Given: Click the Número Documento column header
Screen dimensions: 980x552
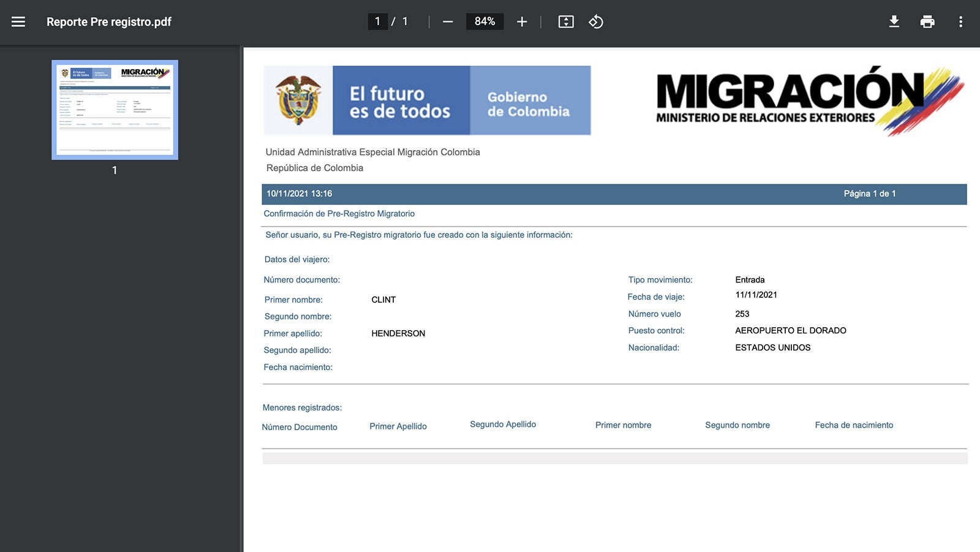Looking at the screenshot, I should click(x=300, y=427).
